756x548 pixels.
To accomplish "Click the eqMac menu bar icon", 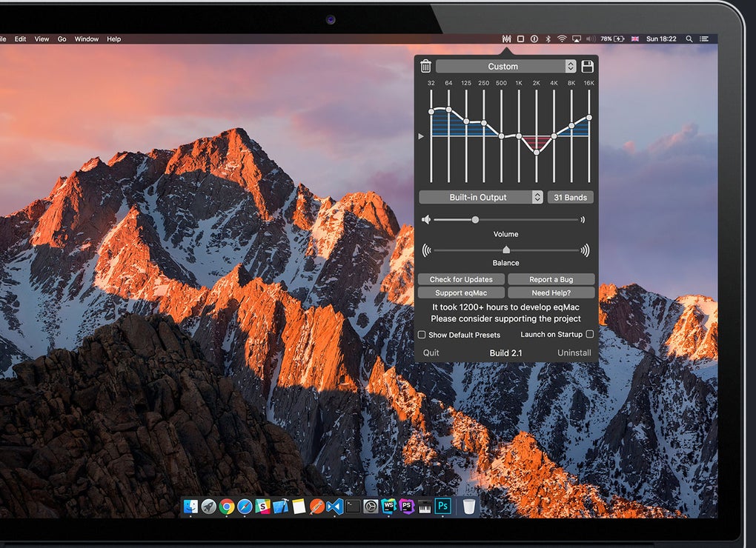I will pyautogui.click(x=506, y=39).
